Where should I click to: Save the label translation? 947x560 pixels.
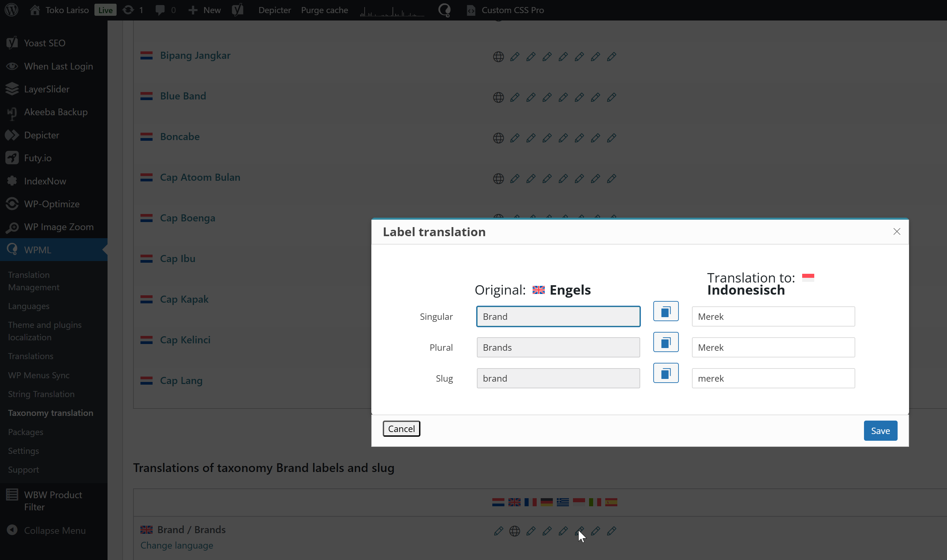pyautogui.click(x=880, y=431)
